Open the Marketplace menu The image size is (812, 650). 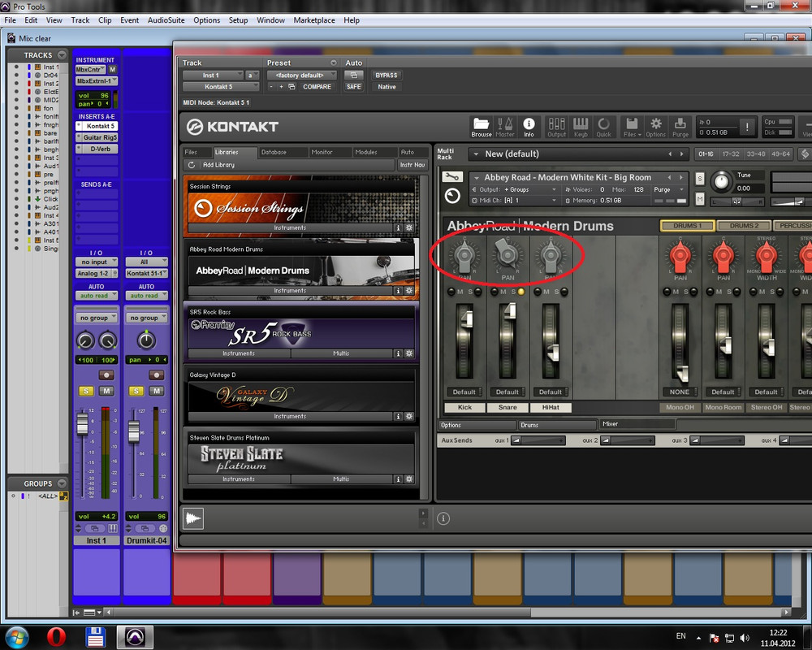pos(313,20)
